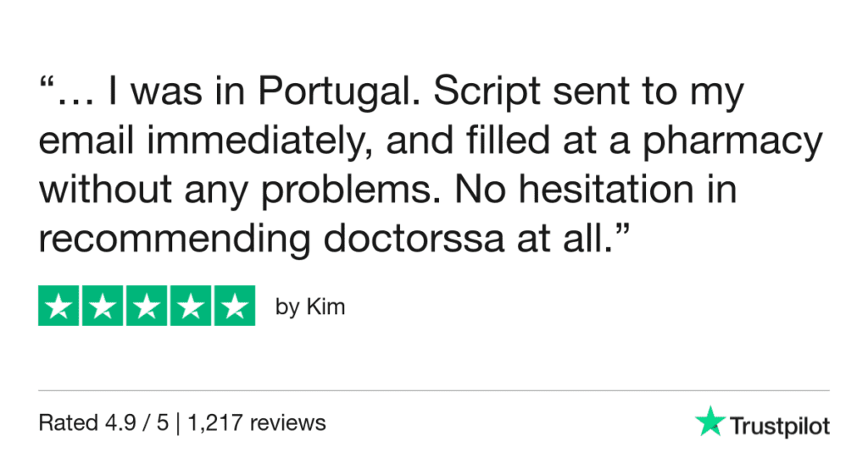Click the second green rating star

(x=102, y=306)
